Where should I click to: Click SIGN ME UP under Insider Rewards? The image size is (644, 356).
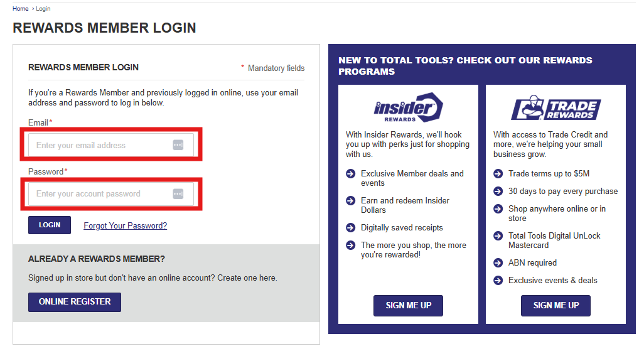(x=408, y=306)
